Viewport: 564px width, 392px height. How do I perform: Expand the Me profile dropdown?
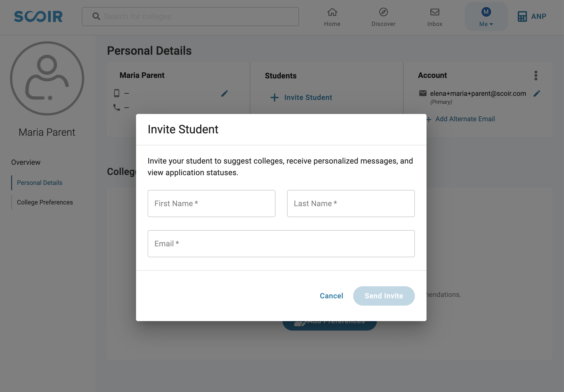[486, 16]
